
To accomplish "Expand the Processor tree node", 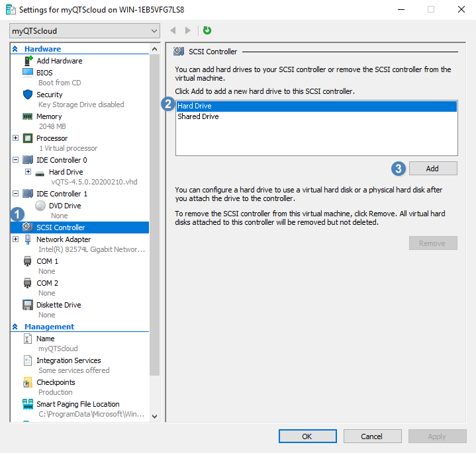I will pos(15,138).
